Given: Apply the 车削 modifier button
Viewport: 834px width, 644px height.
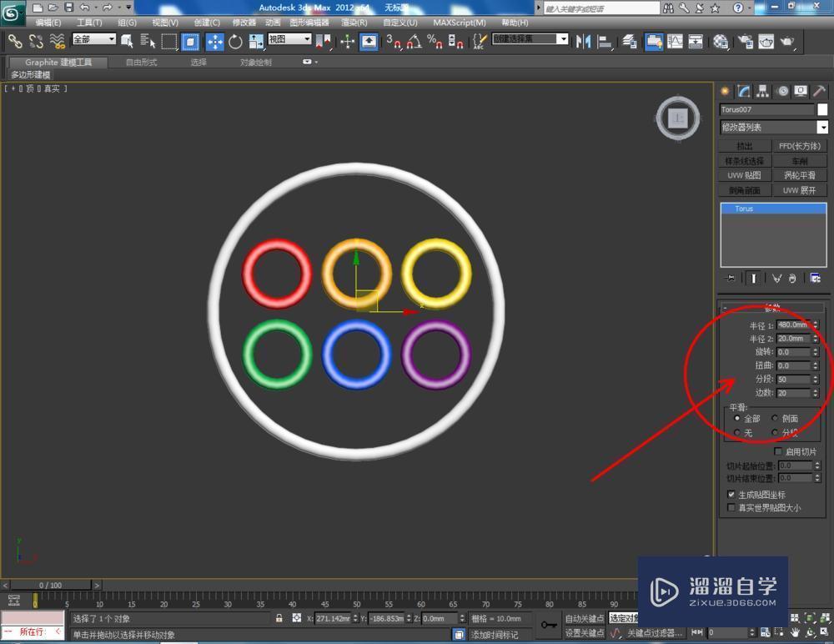Looking at the screenshot, I should [800, 160].
